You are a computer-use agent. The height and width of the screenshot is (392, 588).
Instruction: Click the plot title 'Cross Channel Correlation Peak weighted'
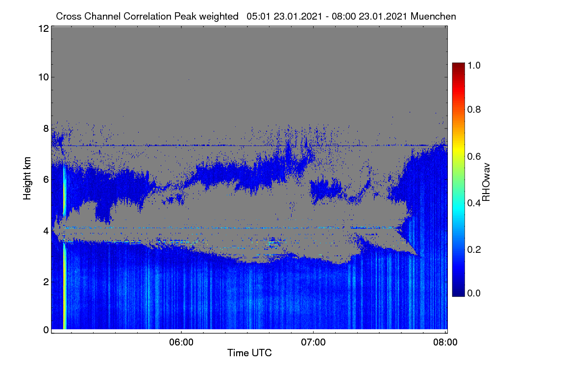coord(147,16)
